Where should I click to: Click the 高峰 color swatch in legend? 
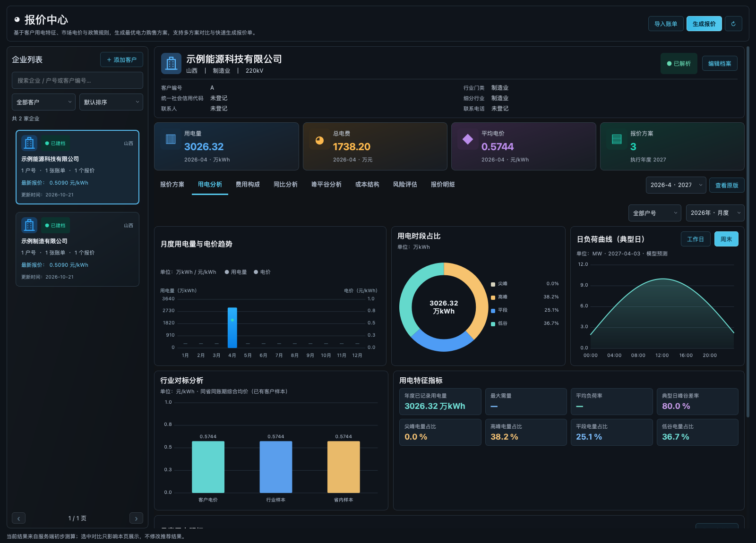click(x=493, y=297)
